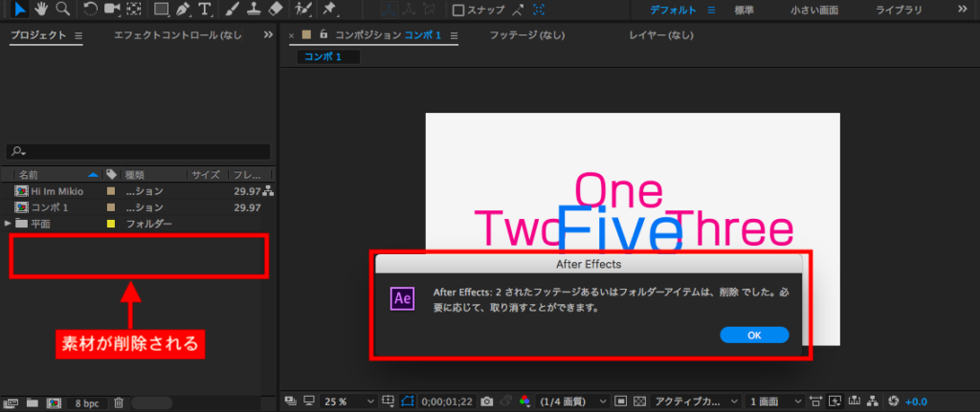Click the project search field
The height and width of the screenshot is (412, 980).
138,152
